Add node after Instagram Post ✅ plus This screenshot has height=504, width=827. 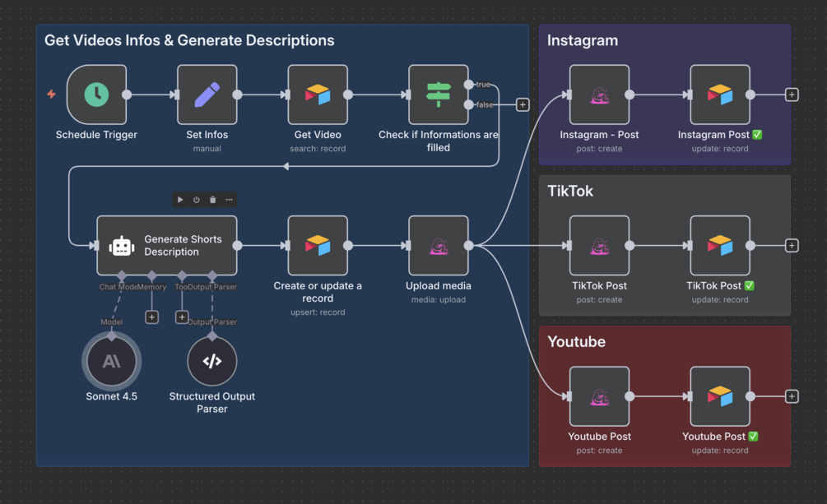[792, 95]
